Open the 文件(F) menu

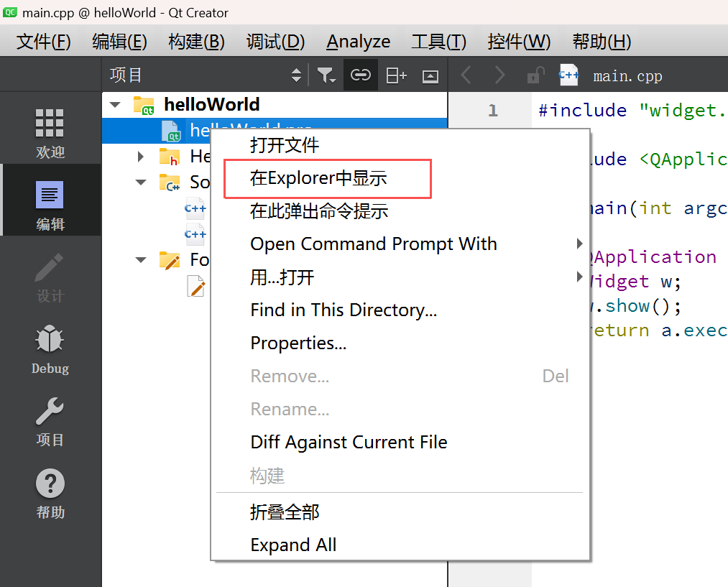pyautogui.click(x=44, y=42)
